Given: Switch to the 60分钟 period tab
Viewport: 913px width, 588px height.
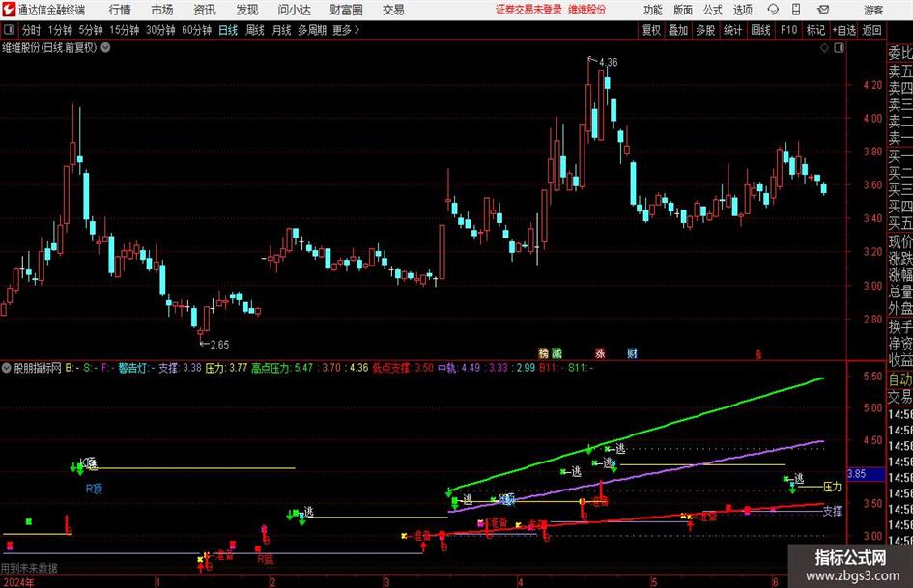Looking at the screenshot, I should (196, 30).
